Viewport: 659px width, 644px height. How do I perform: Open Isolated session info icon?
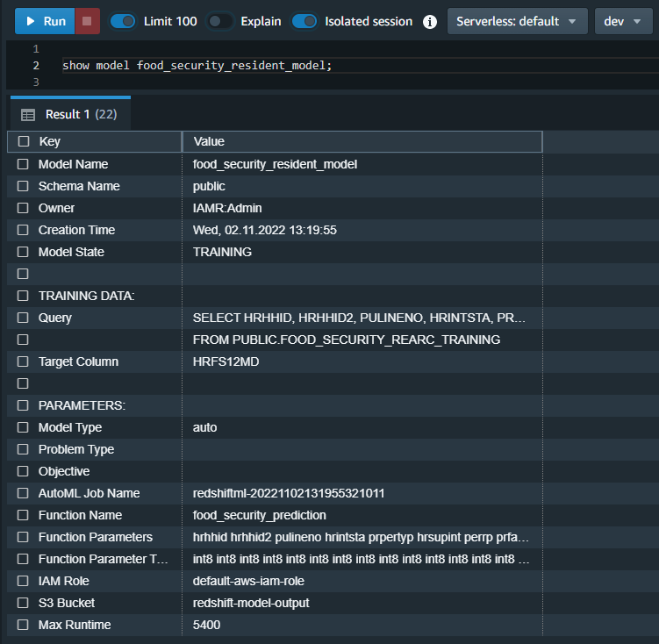click(429, 21)
